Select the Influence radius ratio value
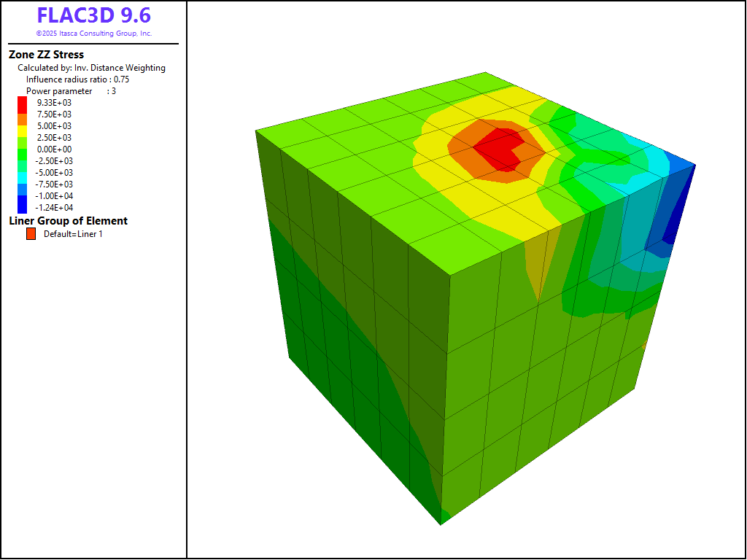 pos(77,79)
